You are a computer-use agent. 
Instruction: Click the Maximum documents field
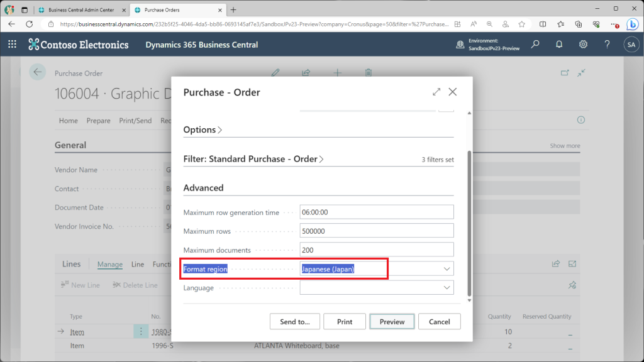coord(377,250)
